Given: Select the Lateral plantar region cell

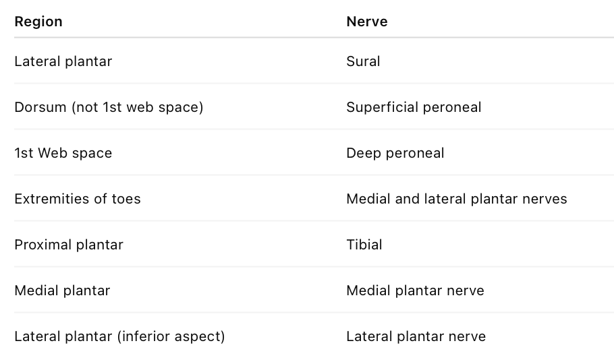Looking at the screenshot, I should pos(63,61).
